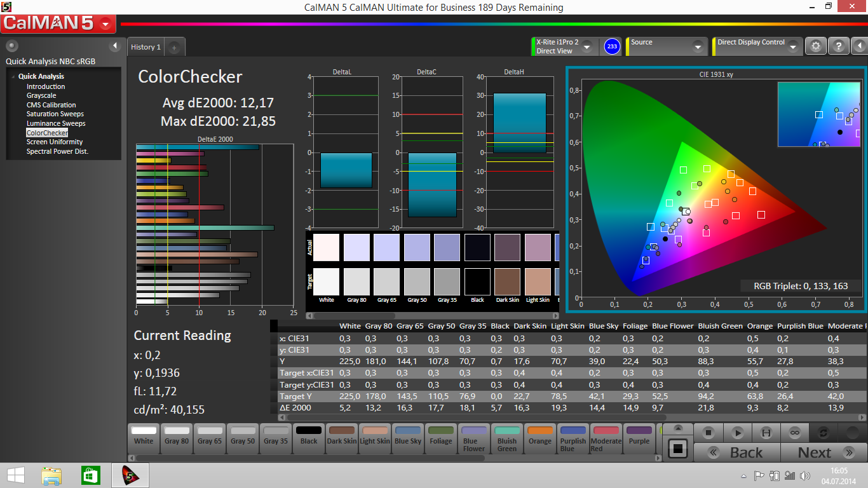Switch to the History 1 tab

click(x=146, y=47)
